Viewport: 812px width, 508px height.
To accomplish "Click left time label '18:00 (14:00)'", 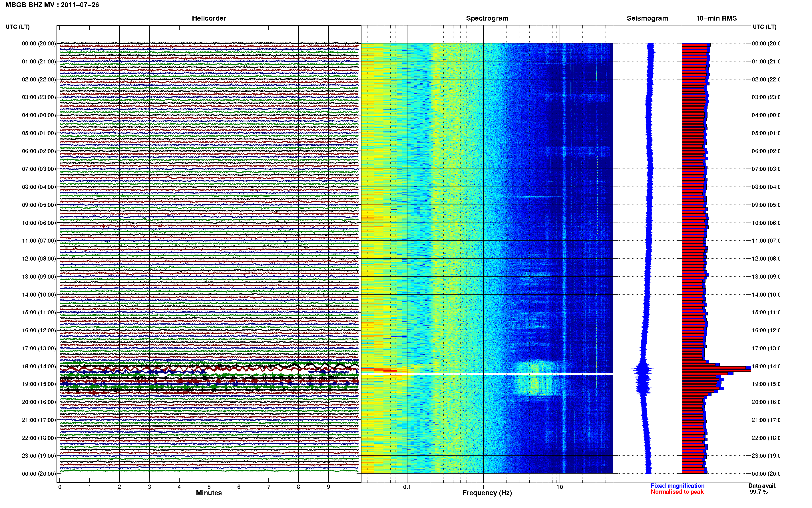I will click(x=39, y=366).
